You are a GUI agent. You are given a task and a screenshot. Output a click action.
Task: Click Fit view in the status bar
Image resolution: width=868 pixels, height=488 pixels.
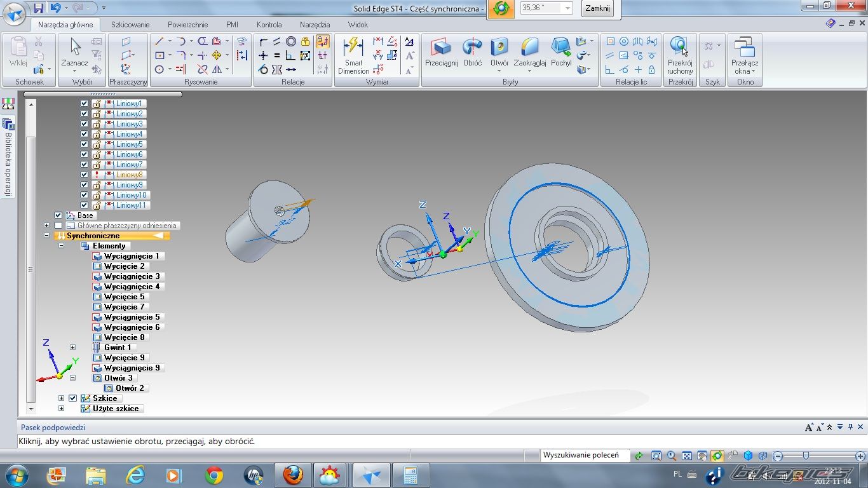pyautogui.click(x=687, y=456)
